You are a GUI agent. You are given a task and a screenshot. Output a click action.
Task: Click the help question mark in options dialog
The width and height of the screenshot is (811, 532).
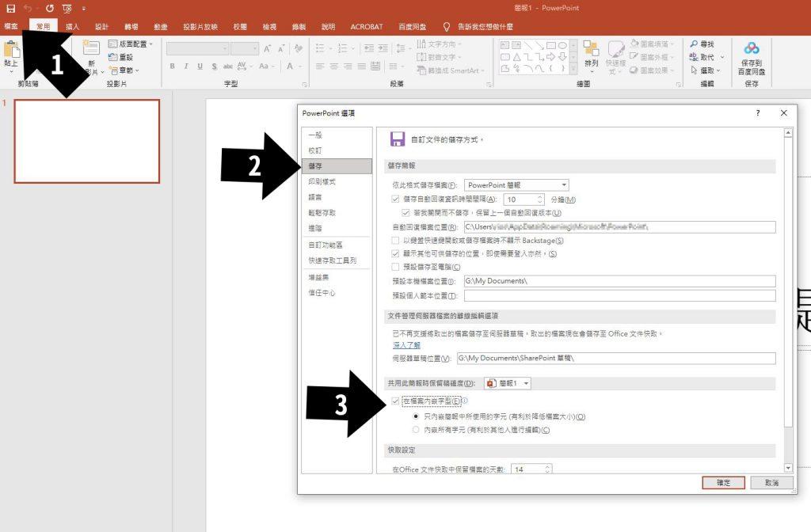[758, 113]
